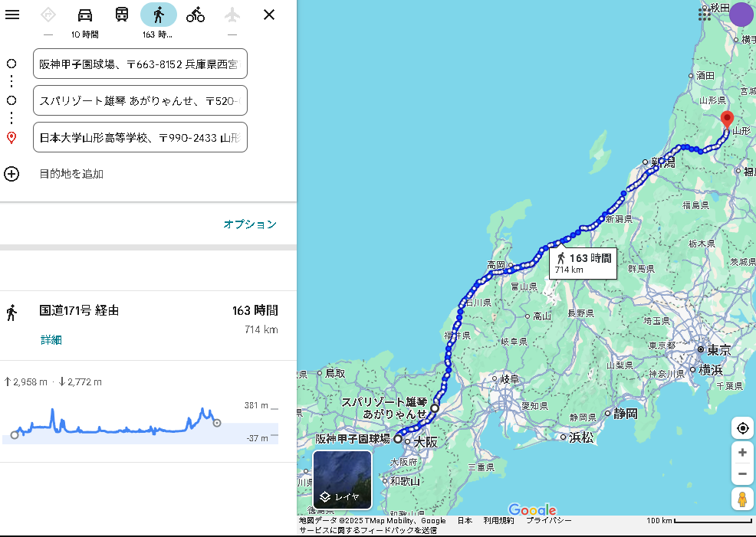Screen dimensions: 756x537
Task: Click the add destination plus icon
Action: coord(12,174)
